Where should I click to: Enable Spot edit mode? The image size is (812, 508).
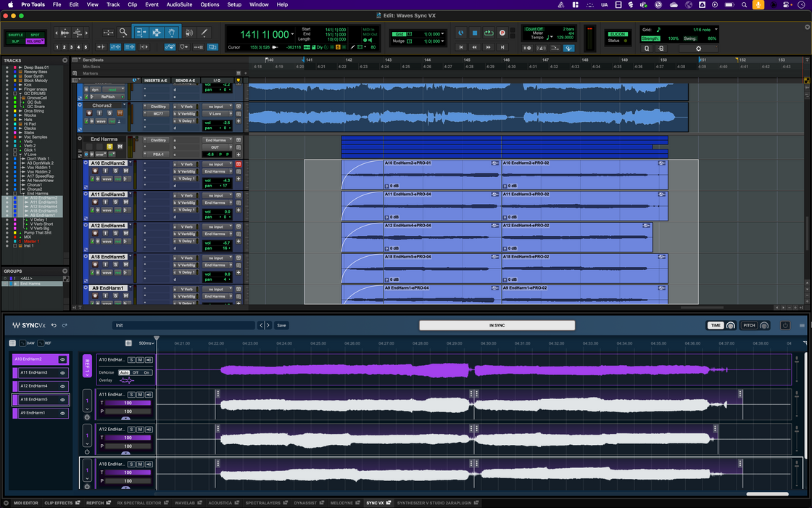(x=35, y=35)
